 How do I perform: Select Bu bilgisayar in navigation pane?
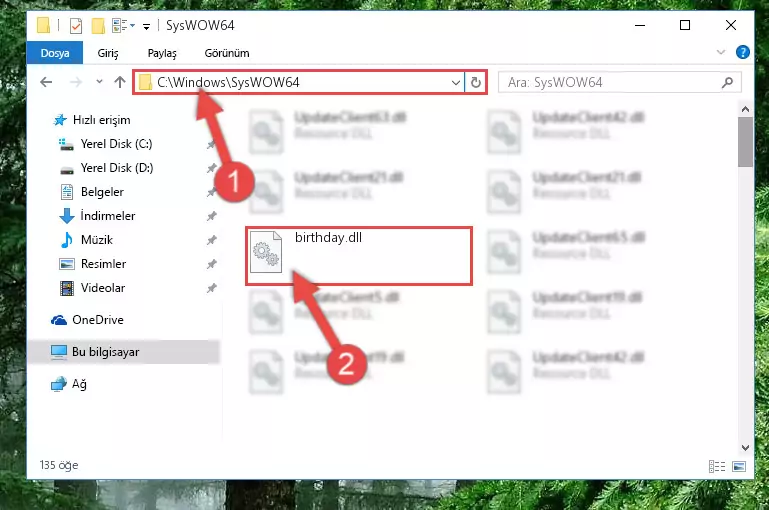(x=124, y=352)
